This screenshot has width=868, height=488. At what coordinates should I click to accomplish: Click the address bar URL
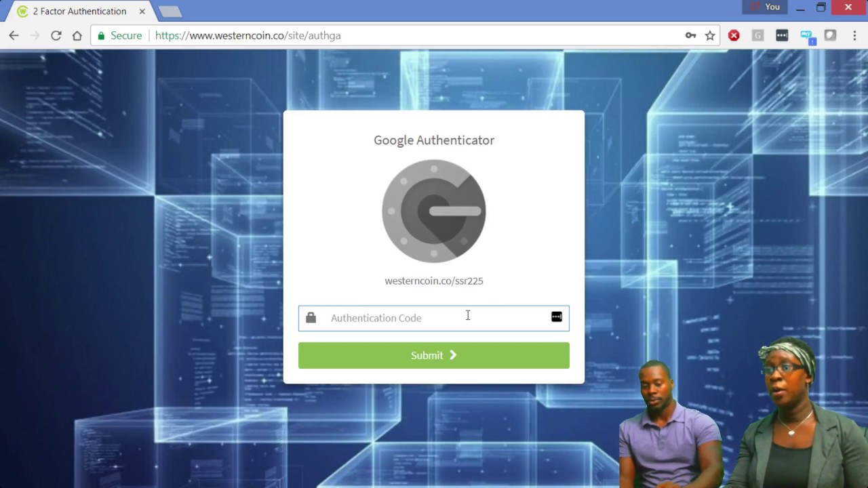click(248, 35)
